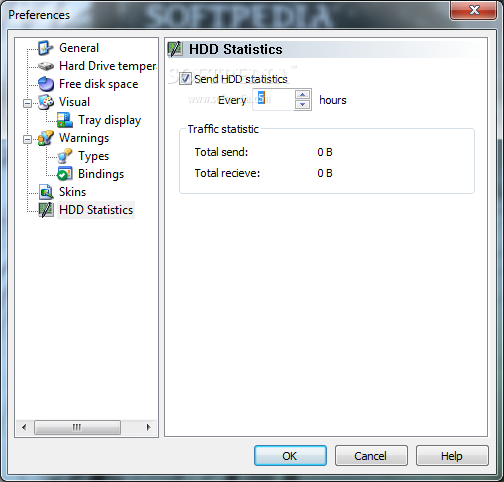
Task: Click the Help button
Action: (452, 456)
